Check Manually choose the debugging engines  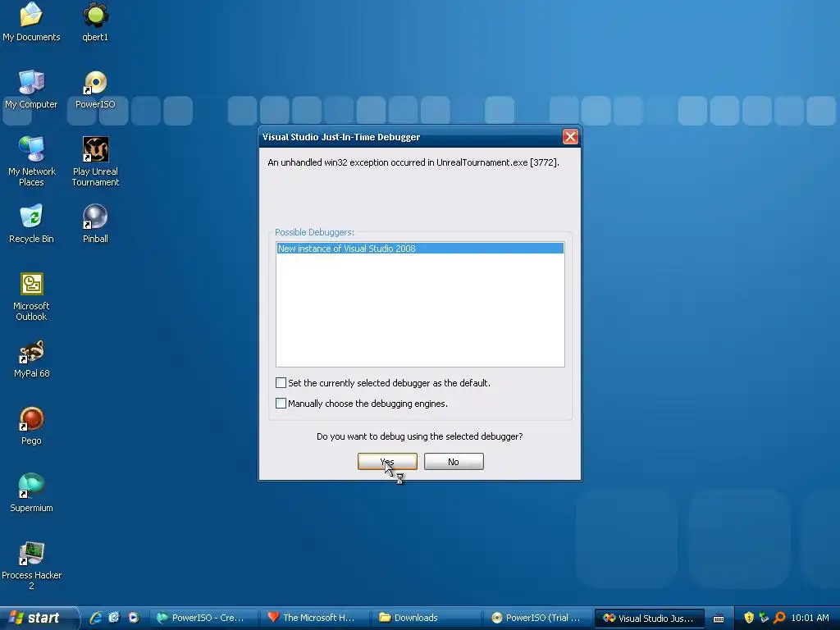281,403
